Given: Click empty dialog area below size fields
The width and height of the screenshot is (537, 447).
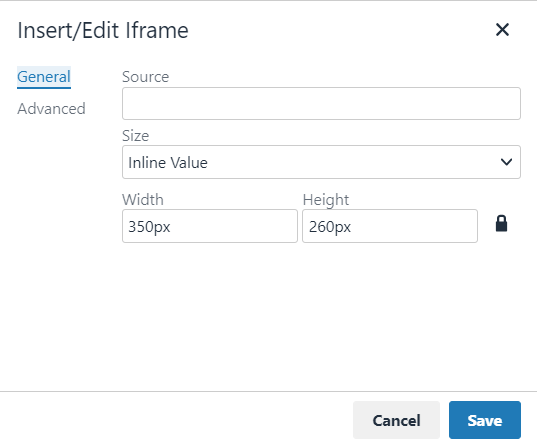Looking at the screenshot, I should (321, 315).
